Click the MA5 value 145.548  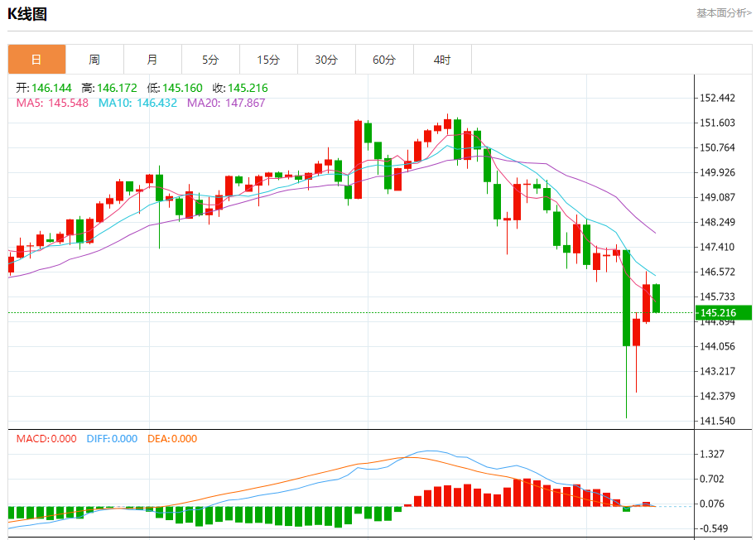pos(68,103)
